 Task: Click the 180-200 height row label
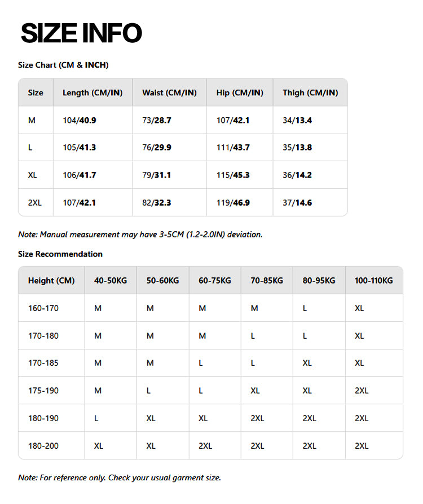click(43, 446)
